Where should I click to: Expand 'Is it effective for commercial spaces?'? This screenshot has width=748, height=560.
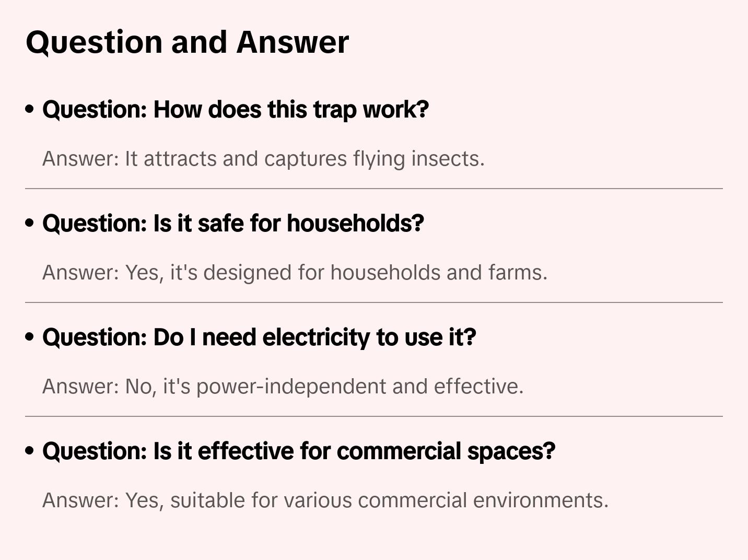[298, 451]
